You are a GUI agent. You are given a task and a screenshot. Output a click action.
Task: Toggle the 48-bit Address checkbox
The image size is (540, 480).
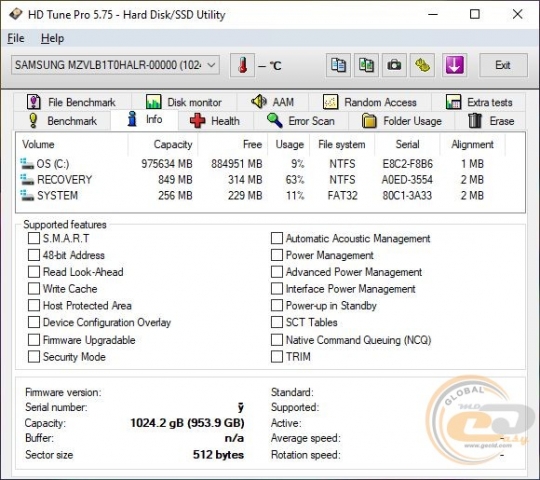tap(34, 255)
